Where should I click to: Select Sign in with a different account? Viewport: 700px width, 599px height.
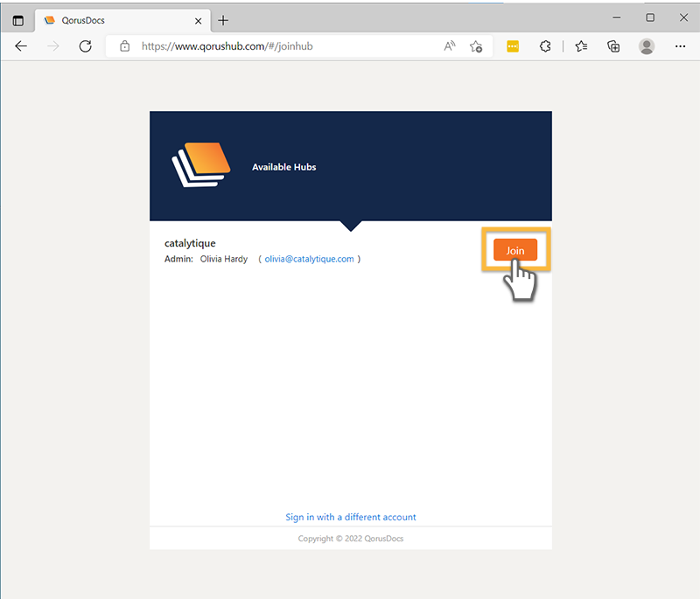[x=351, y=517]
